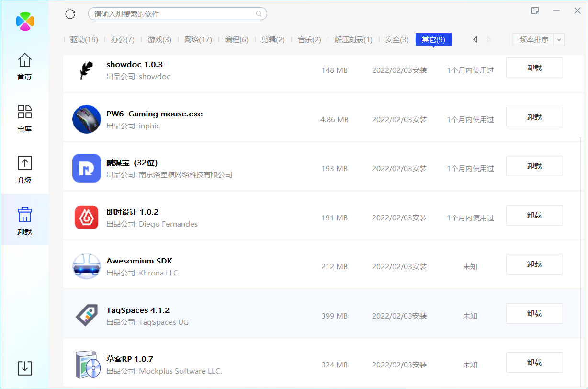Click the 212 MB size value

pos(334,267)
